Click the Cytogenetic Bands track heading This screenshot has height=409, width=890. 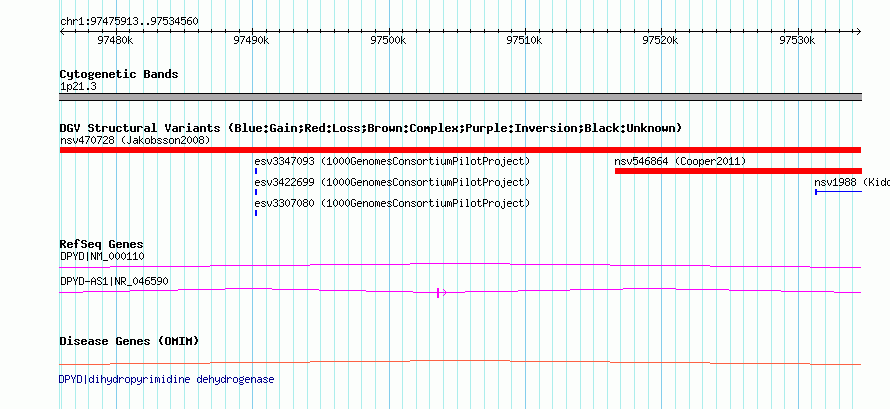tap(119, 74)
